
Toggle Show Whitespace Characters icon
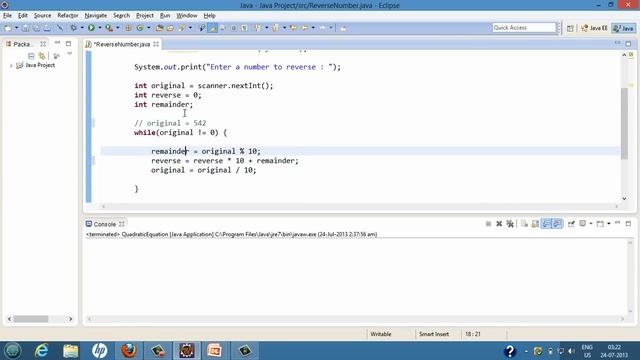(x=244, y=28)
